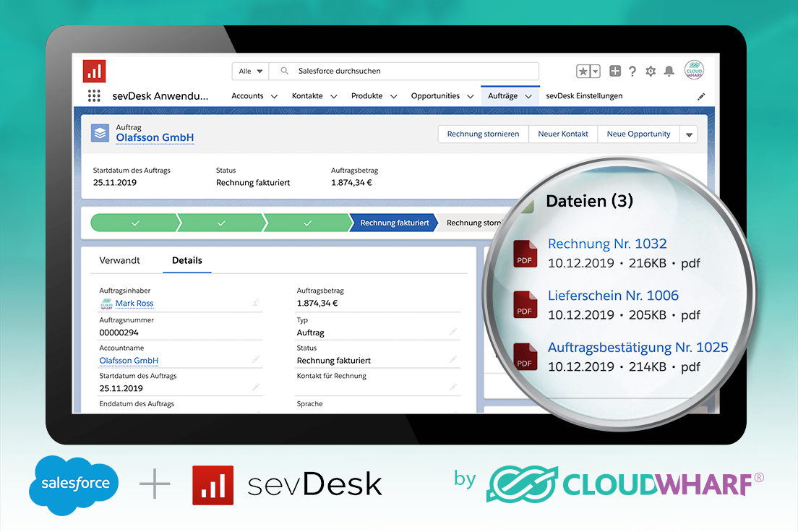Check notifications with the bell icon

(x=669, y=72)
